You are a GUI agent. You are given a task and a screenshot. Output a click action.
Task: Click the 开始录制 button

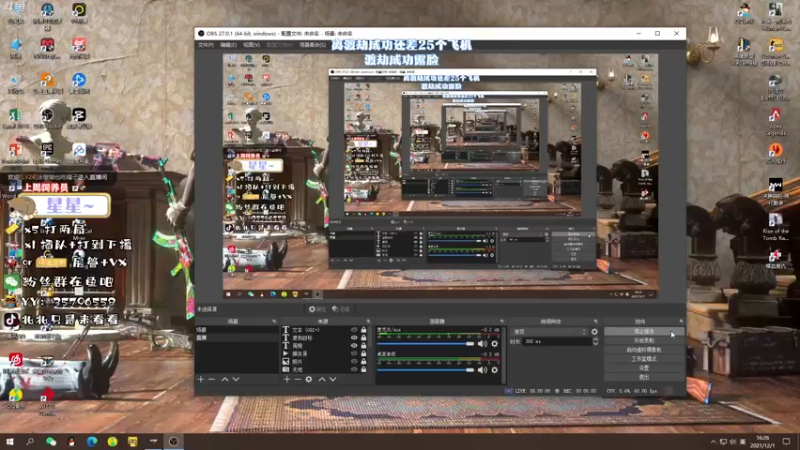[x=644, y=340]
